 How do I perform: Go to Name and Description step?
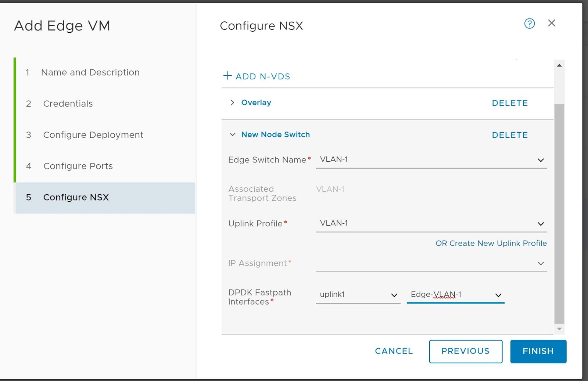(90, 72)
